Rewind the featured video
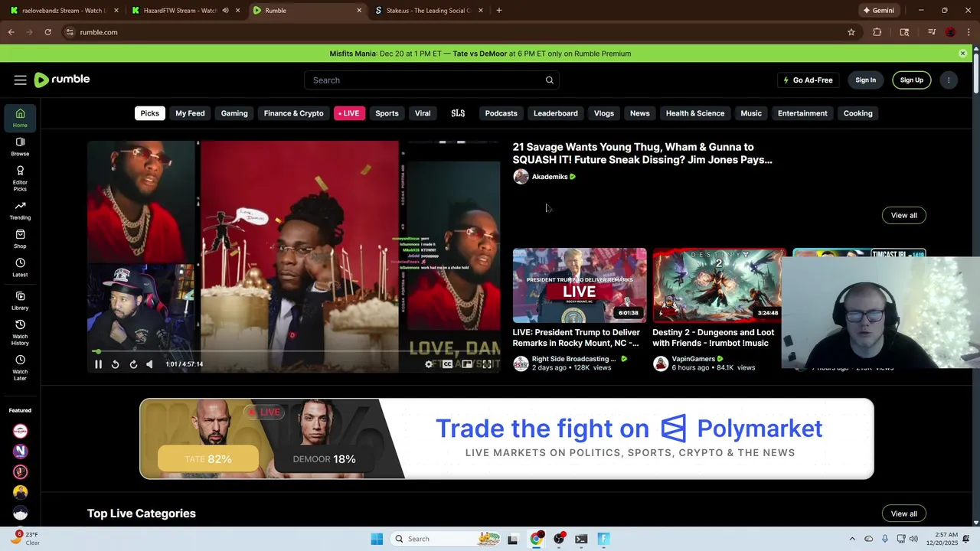This screenshot has width=980, height=551. point(115,364)
